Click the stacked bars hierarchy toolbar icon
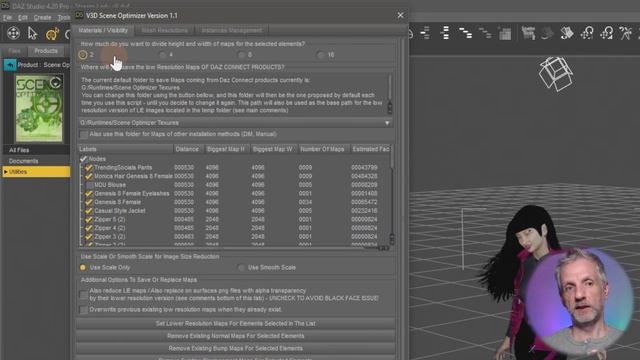Image resolution: width=640 pixels, height=360 pixels. (x=445, y=33)
